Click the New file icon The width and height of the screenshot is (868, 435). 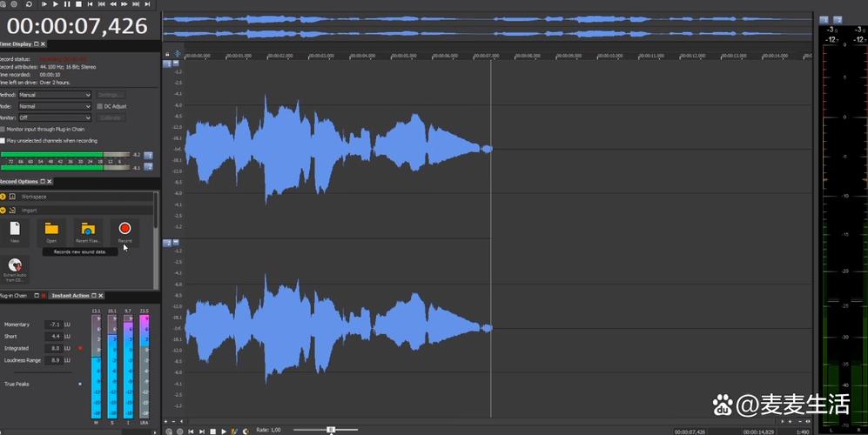[x=15, y=229]
